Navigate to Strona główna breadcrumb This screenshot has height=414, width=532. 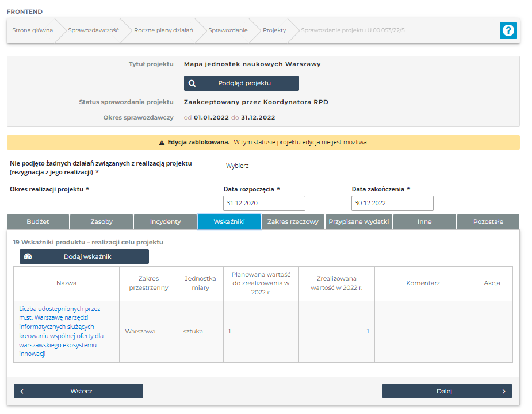tap(33, 30)
